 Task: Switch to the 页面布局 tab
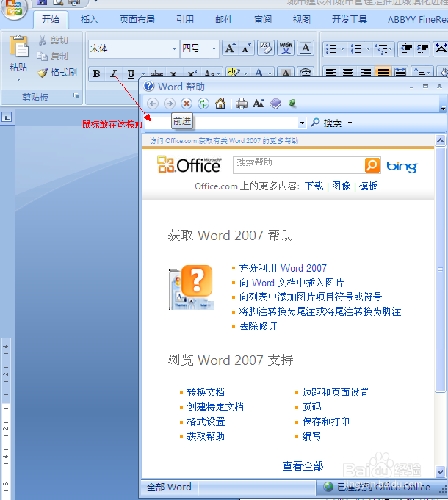[x=137, y=19]
